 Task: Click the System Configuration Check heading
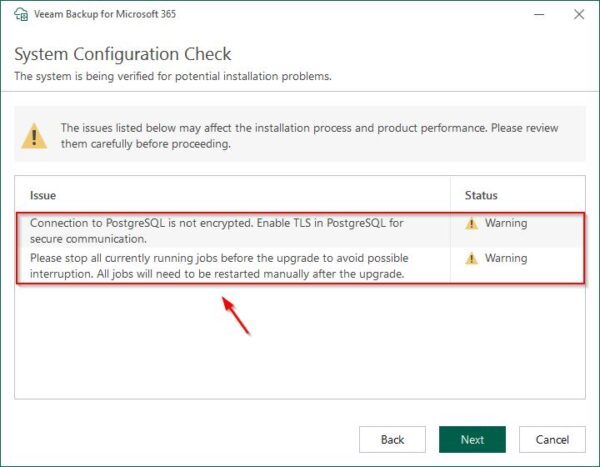point(122,54)
